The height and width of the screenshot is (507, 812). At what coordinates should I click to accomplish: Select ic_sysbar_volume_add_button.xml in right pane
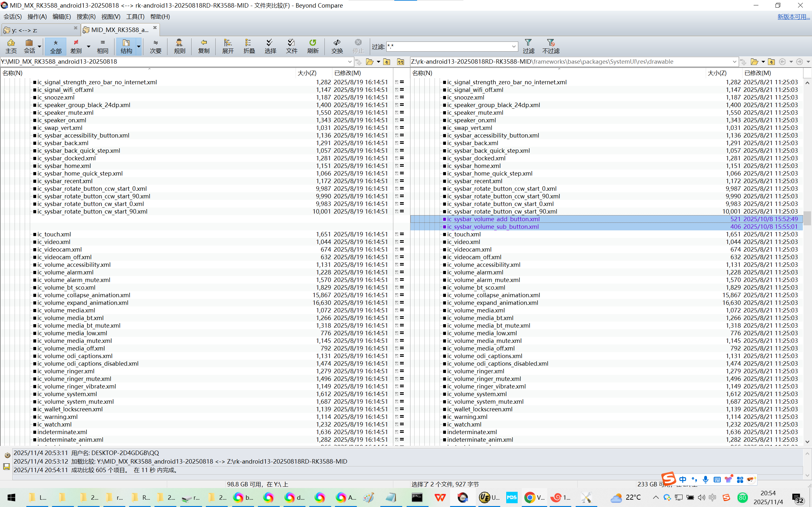(x=493, y=219)
